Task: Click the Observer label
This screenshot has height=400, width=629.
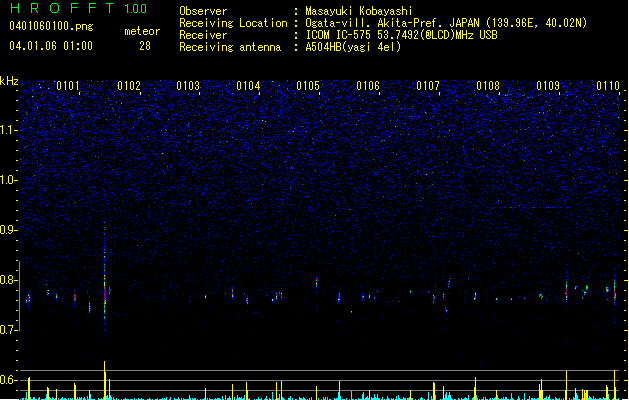Action: coord(203,11)
